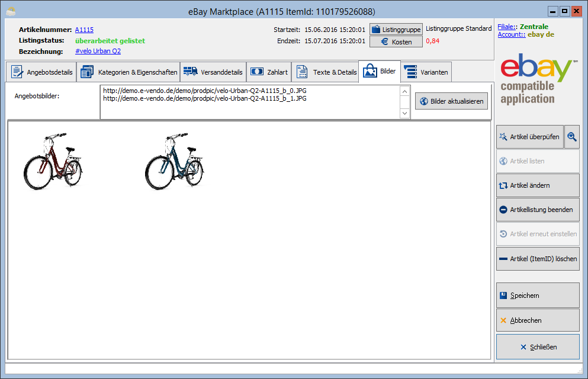The width and height of the screenshot is (588, 379).
Task: Select the Bilder tab
Action: click(380, 71)
